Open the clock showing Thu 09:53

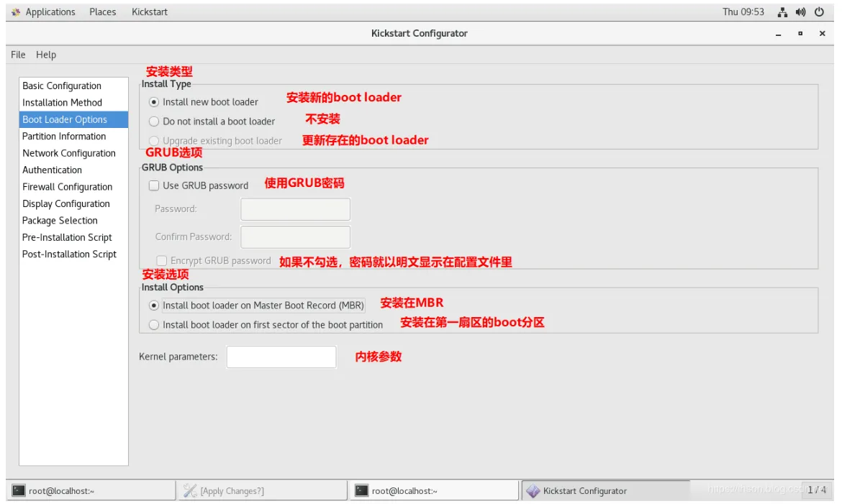pyautogui.click(x=743, y=12)
